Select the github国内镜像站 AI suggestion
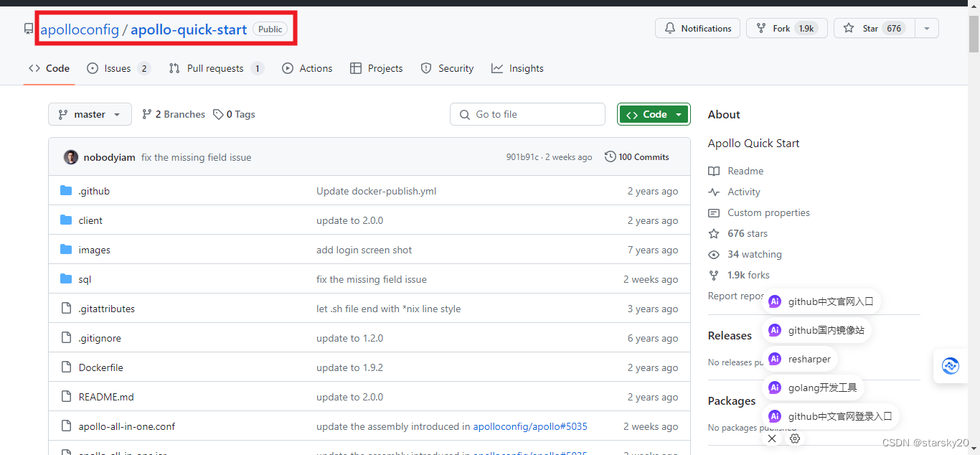Viewport: 980px width, 455px height. coord(817,330)
